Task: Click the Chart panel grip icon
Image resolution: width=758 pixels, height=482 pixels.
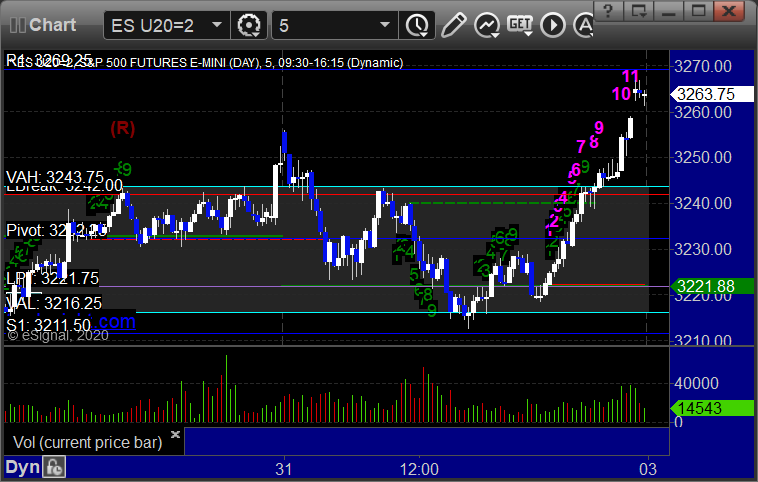Action: point(17,25)
